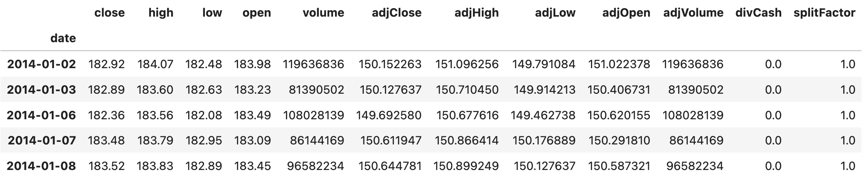Click the open value 183.09
The image size is (868, 185).
[252, 140]
